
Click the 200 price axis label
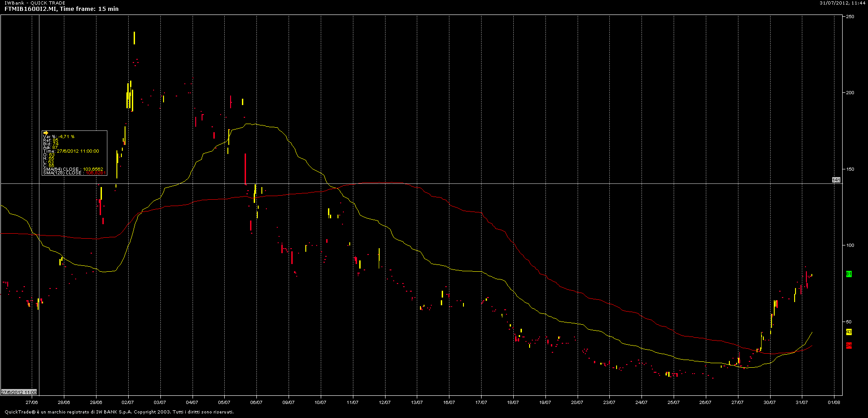tap(850, 93)
